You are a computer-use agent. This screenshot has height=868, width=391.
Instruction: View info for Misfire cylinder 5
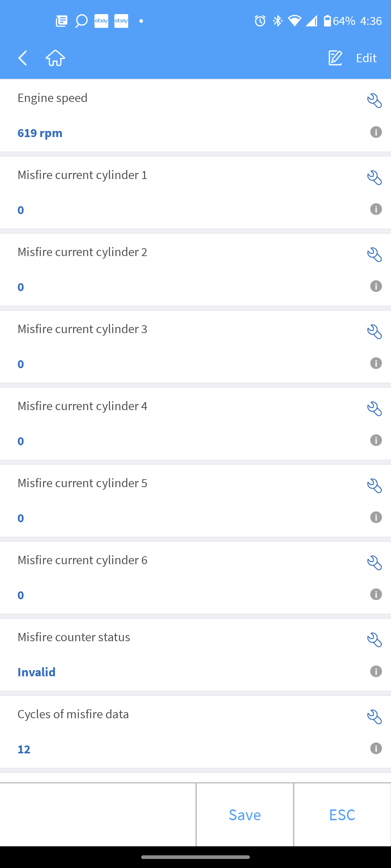coord(376,518)
